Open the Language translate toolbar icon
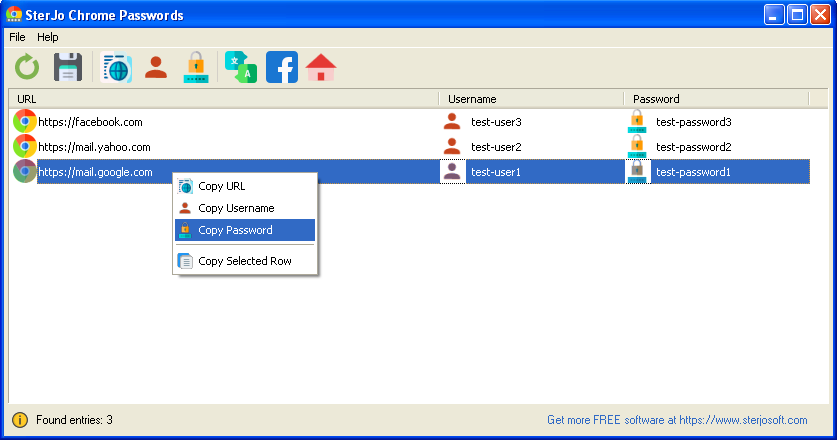Viewport: 837px width, 440px height. (x=241, y=67)
